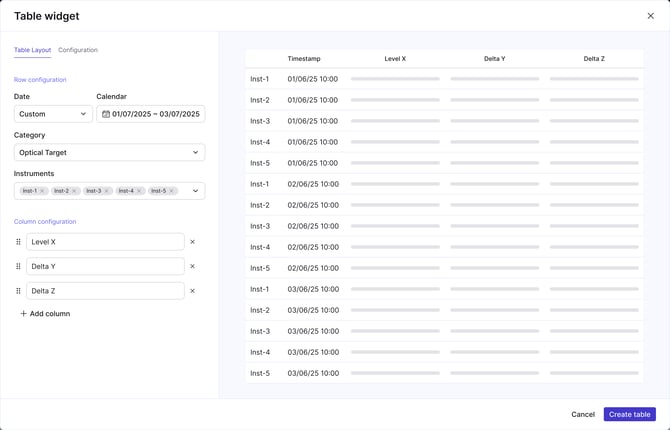The height and width of the screenshot is (430, 670).
Task: Expand the Instruments selection dropdown
Action: click(195, 191)
